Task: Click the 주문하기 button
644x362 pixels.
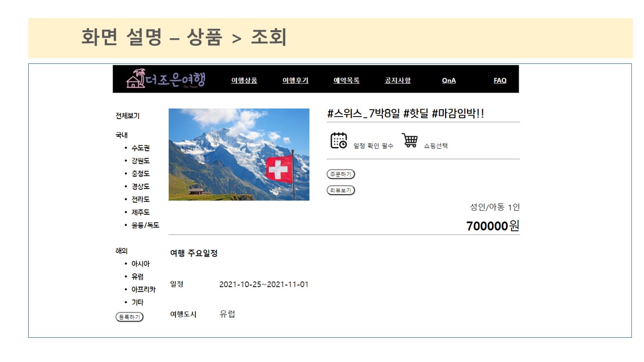Action: coord(341,174)
